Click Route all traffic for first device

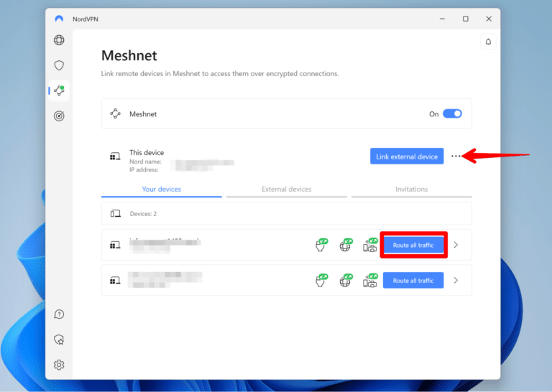coord(413,246)
